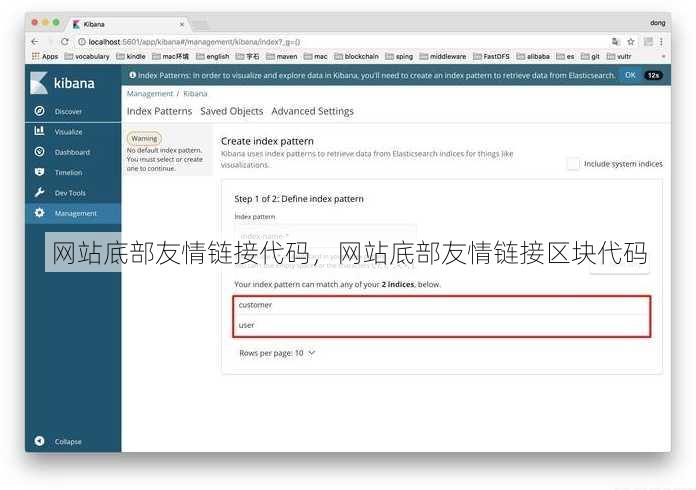Image resolution: width=696 pixels, height=490 pixels.
Task: Click the Kibana logo
Action: point(62,83)
